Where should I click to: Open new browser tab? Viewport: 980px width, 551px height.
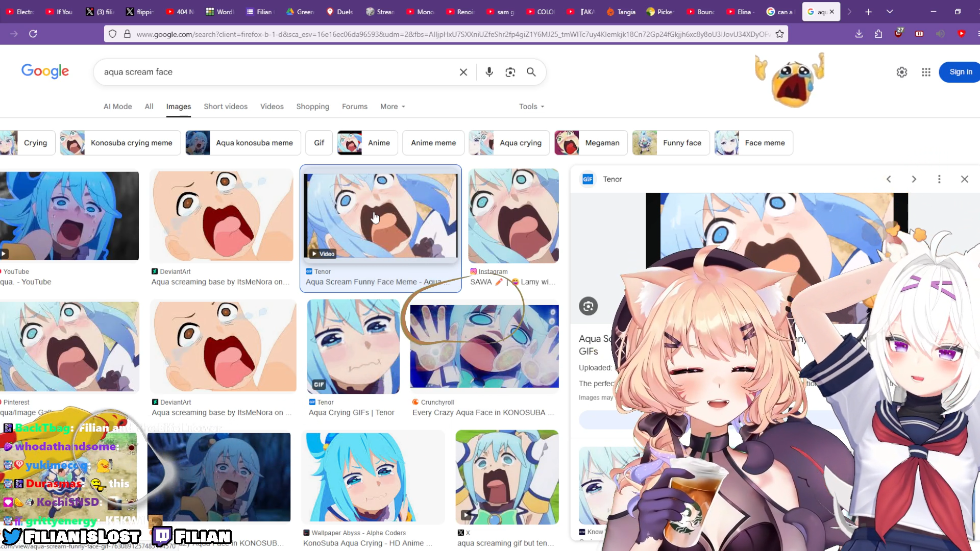tap(868, 12)
